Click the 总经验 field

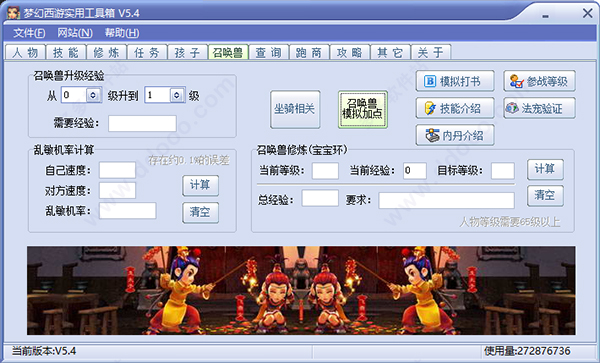click(x=320, y=199)
